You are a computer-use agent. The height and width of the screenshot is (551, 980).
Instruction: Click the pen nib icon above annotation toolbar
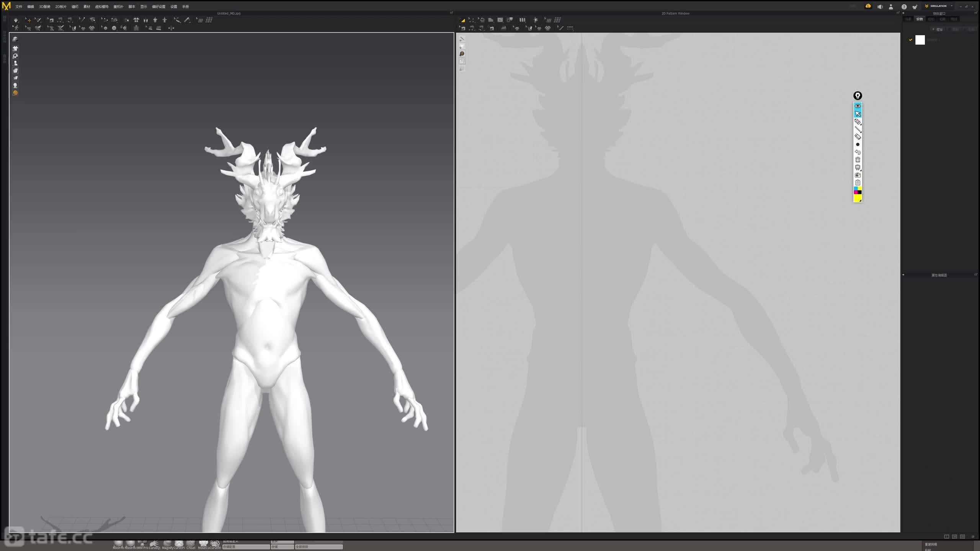pyautogui.click(x=857, y=96)
